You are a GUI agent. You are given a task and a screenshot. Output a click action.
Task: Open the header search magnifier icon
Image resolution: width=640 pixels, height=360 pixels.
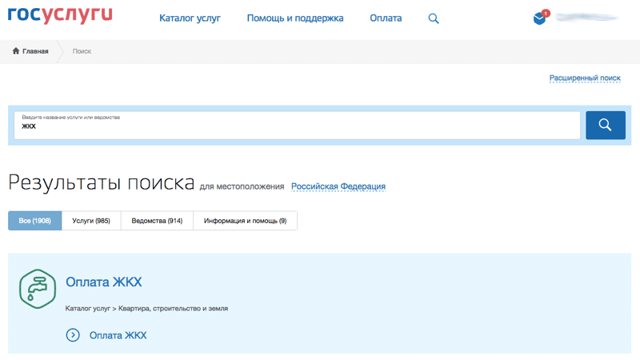click(x=433, y=18)
